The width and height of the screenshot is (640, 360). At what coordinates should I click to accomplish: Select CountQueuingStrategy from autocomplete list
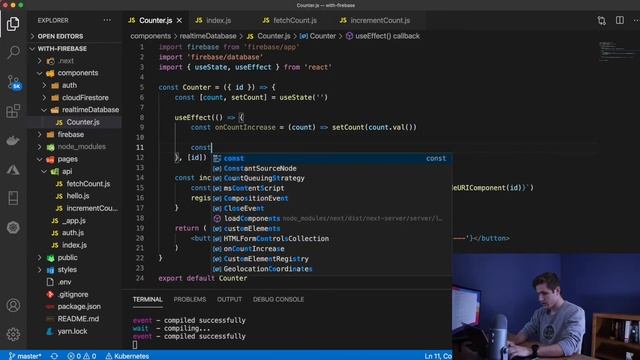(331, 178)
